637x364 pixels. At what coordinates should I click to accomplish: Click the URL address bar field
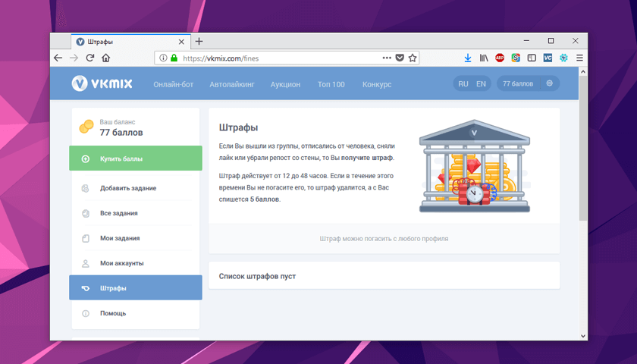pos(281,58)
